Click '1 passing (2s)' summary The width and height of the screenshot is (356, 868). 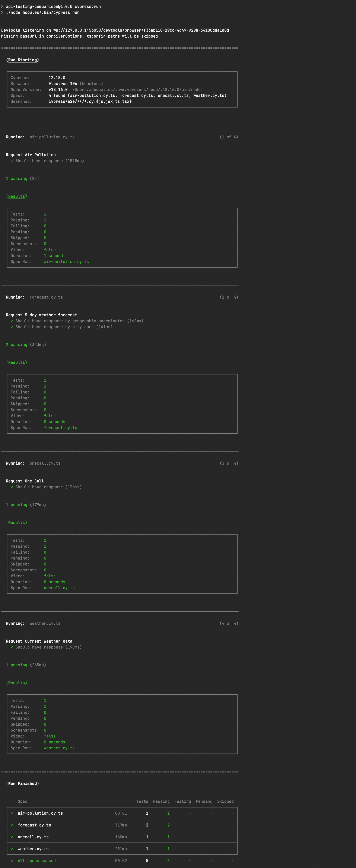[x=22, y=179]
